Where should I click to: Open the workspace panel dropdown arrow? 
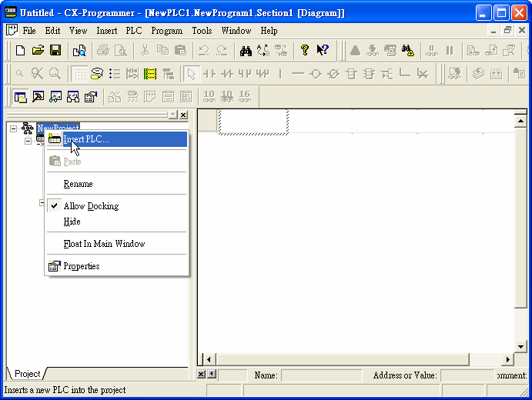(173, 115)
